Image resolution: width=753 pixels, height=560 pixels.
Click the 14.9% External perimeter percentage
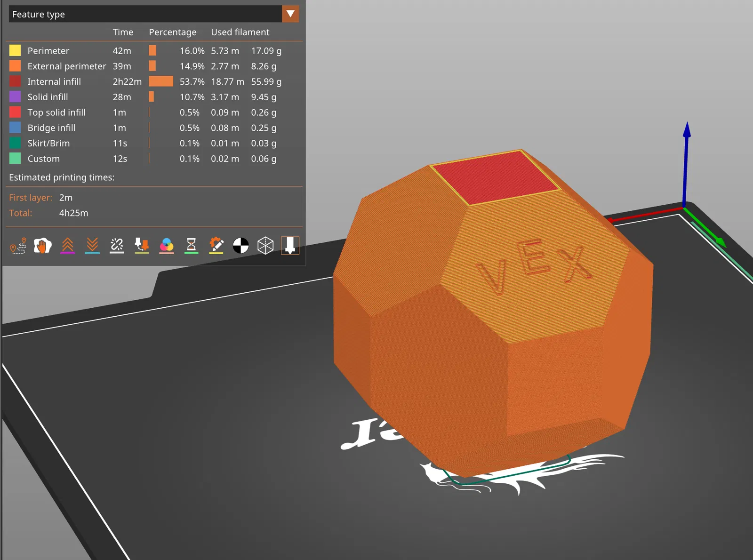192,66
